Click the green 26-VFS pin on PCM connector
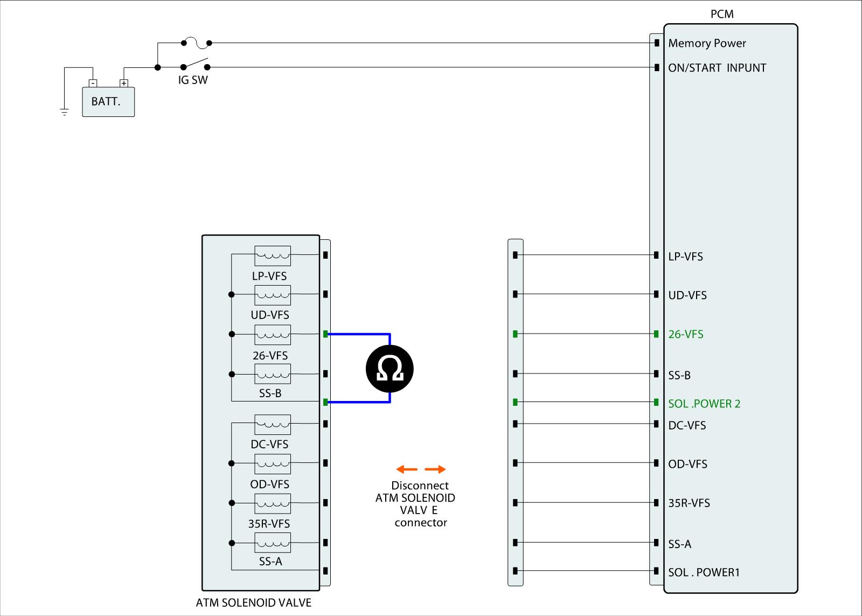Image resolution: width=862 pixels, height=616 pixels. pyautogui.click(x=656, y=334)
